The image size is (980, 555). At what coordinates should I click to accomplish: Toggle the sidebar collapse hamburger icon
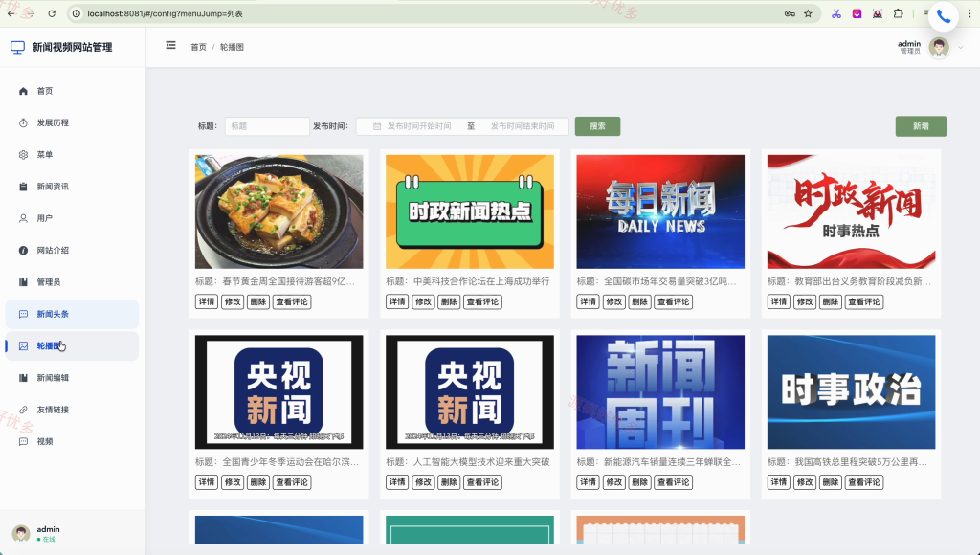170,46
